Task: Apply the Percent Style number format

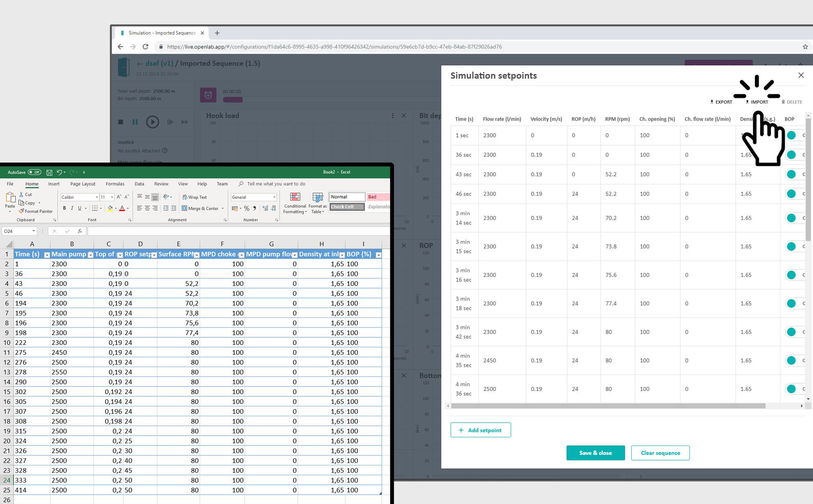Action: click(247, 208)
